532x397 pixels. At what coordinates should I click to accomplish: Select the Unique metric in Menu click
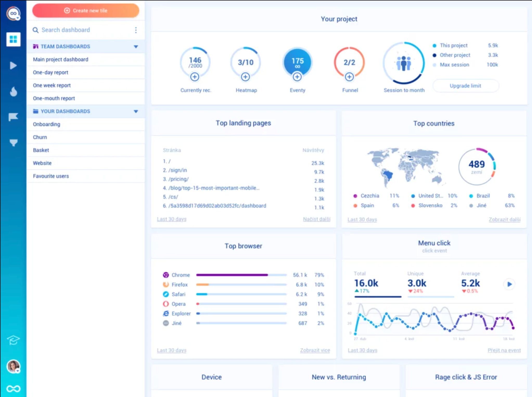click(417, 283)
